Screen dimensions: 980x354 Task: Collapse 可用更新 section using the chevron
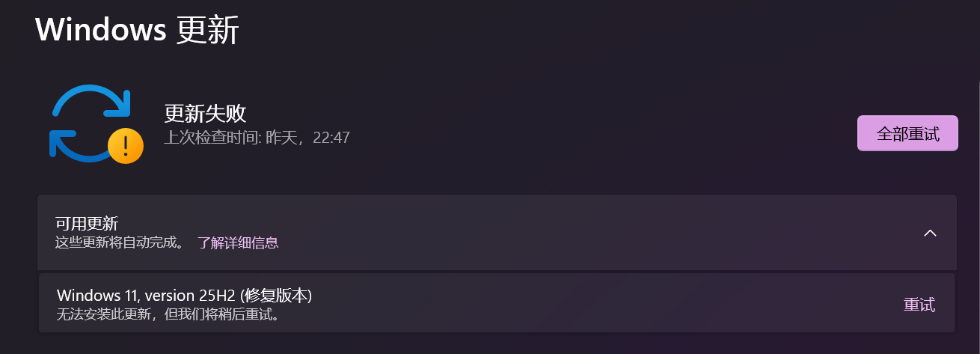(930, 233)
